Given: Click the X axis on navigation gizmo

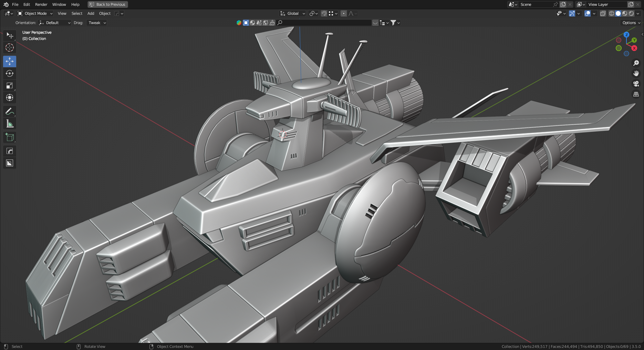Looking at the screenshot, I should [634, 48].
